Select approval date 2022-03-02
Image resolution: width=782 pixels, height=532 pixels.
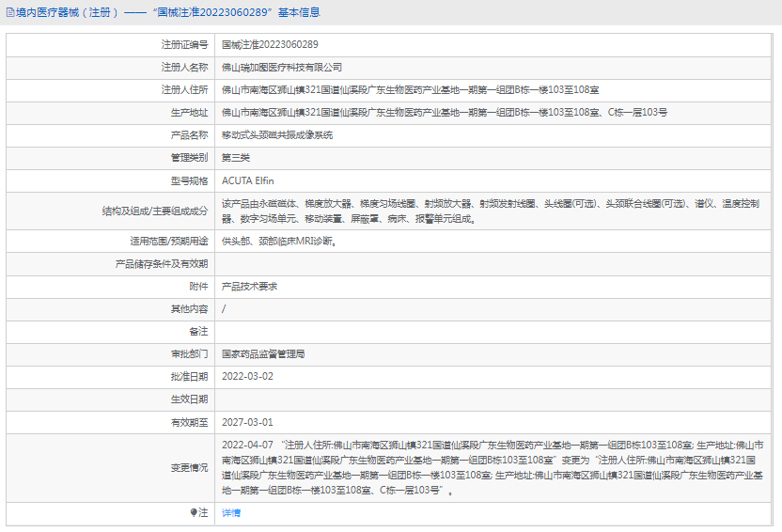247,376
